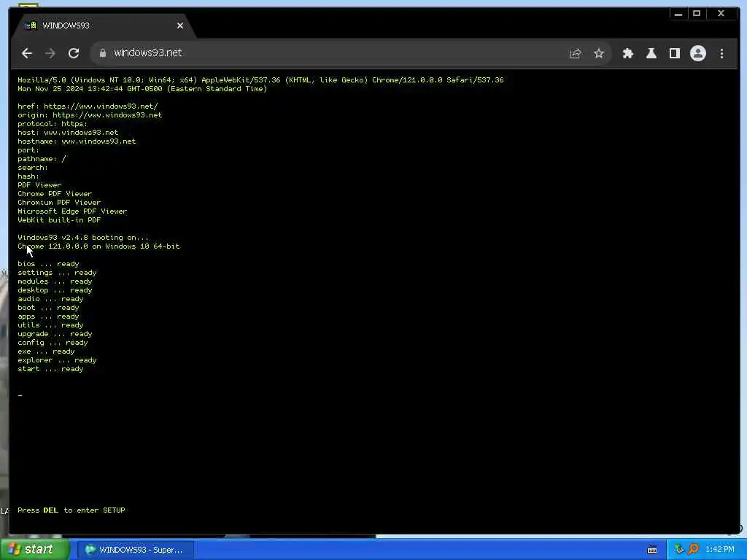
Task: Click the 'Mon Nov 25 2024' date line
Action: click(x=142, y=88)
